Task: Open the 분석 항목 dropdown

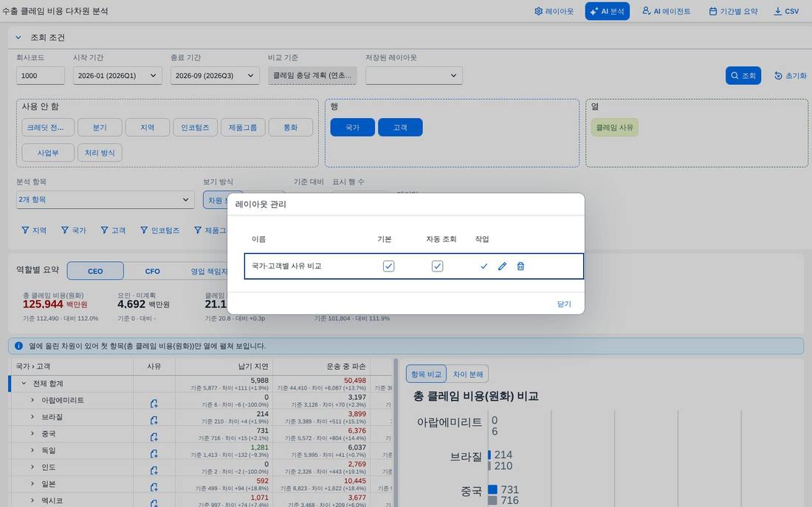Action: (105, 199)
